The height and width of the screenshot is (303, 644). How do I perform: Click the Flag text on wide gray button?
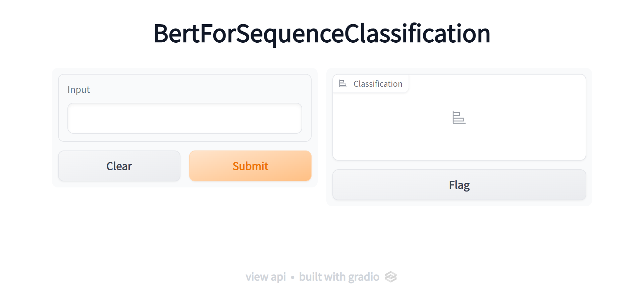pyautogui.click(x=459, y=185)
